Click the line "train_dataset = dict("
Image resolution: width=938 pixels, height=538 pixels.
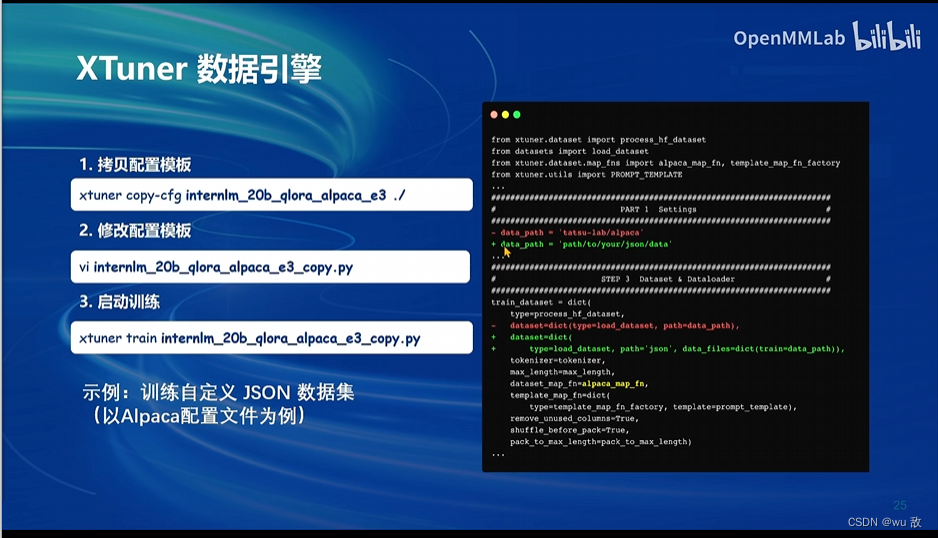(x=541, y=302)
